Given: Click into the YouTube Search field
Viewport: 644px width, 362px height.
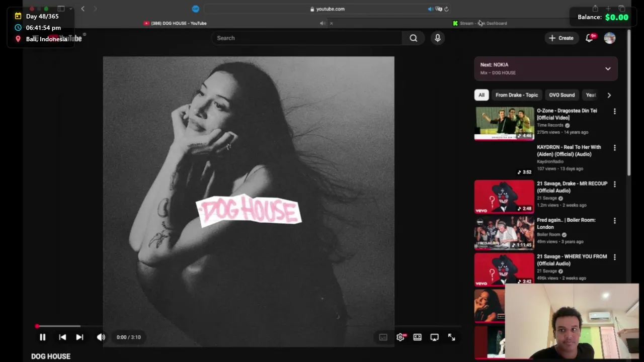Looking at the screenshot, I should 307,38.
